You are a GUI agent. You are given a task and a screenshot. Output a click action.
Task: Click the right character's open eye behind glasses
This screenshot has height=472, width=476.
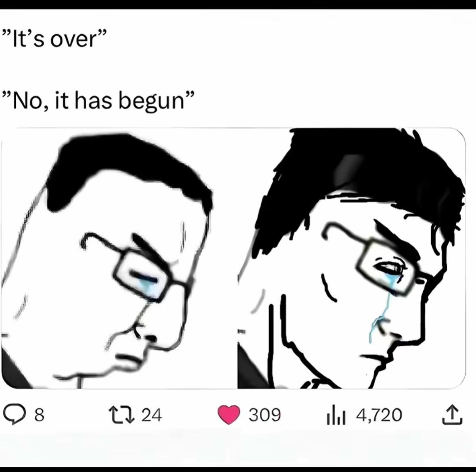pyautogui.click(x=390, y=267)
